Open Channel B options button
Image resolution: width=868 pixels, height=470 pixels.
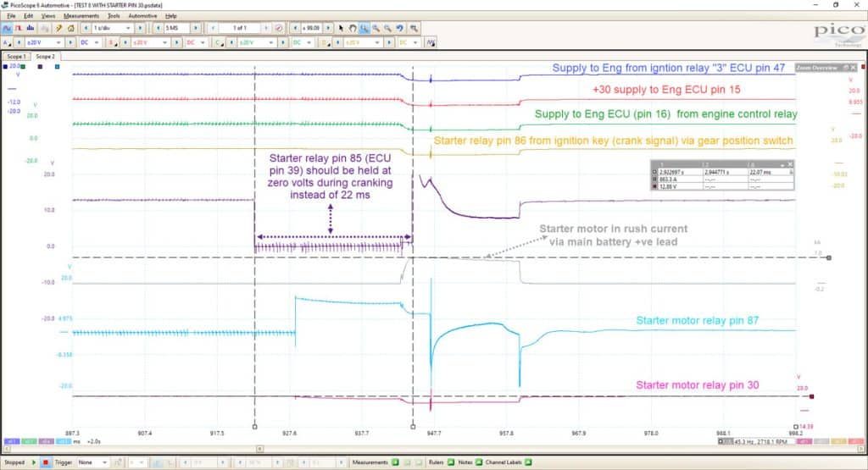113,42
